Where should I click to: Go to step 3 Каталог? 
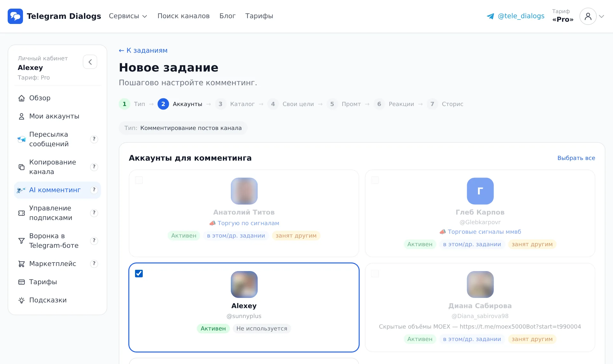(x=235, y=104)
